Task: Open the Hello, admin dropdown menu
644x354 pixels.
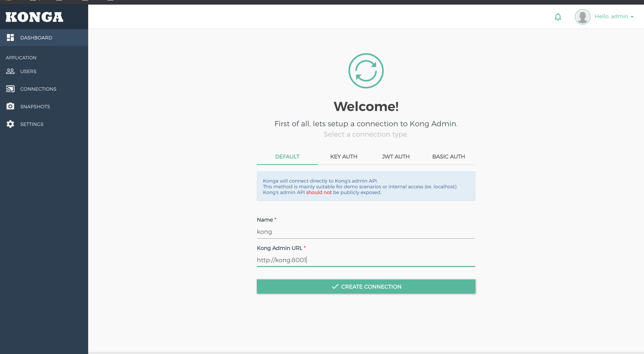Action: pos(614,16)
